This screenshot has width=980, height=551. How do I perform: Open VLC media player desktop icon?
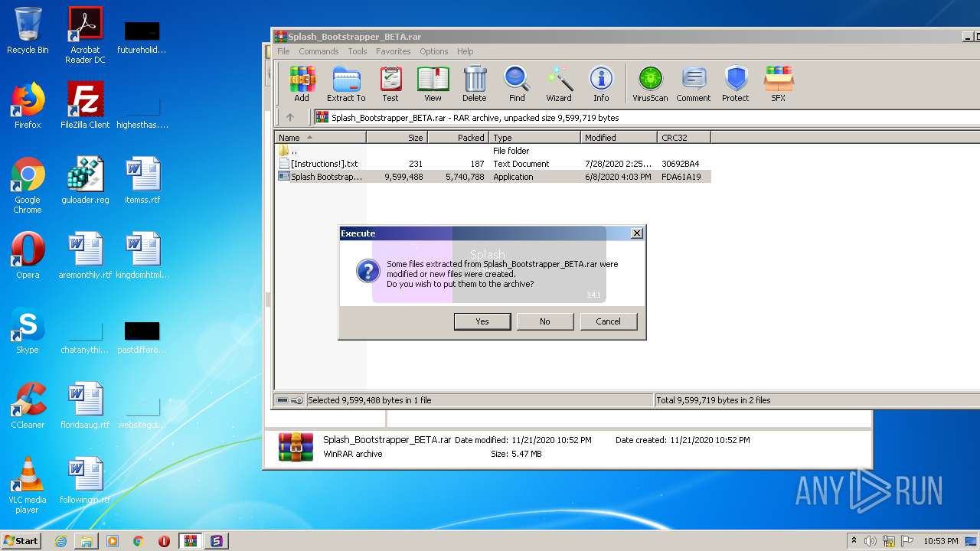[28, 485]
